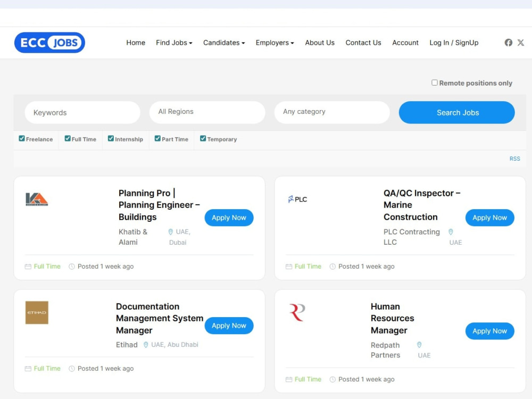Uncheck the Part Time job type filter
The width and height of the screenshot is (532, 399).
pyautogui.click(x=157, y=138)
